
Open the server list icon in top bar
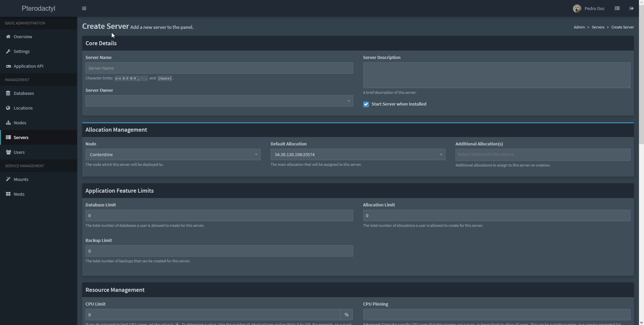(617, 8)
